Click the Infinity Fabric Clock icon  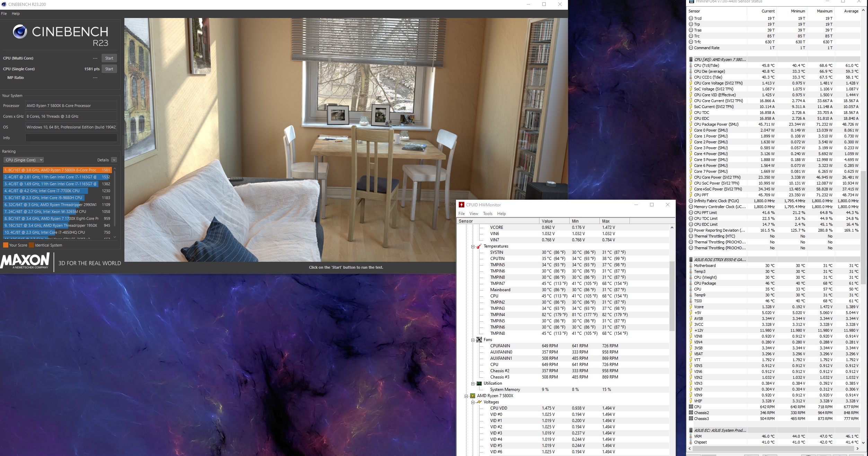691,201
